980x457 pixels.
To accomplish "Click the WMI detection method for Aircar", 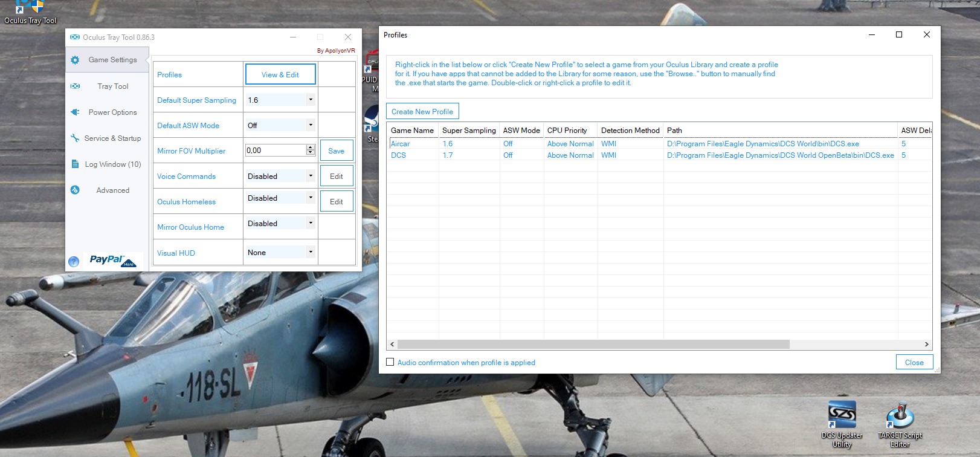I will [608, 144].
